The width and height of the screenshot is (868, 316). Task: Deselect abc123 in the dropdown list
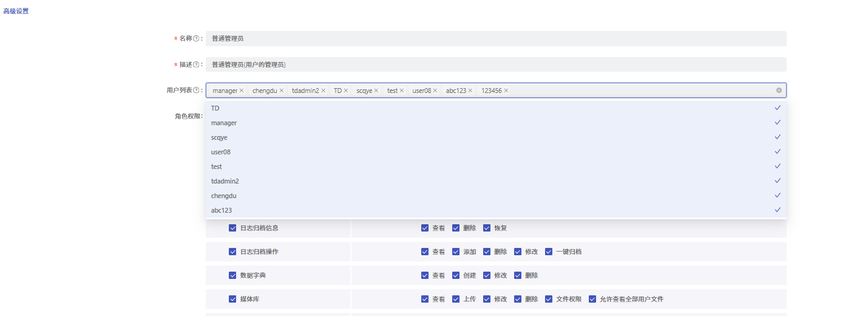[x=496, y=210]
